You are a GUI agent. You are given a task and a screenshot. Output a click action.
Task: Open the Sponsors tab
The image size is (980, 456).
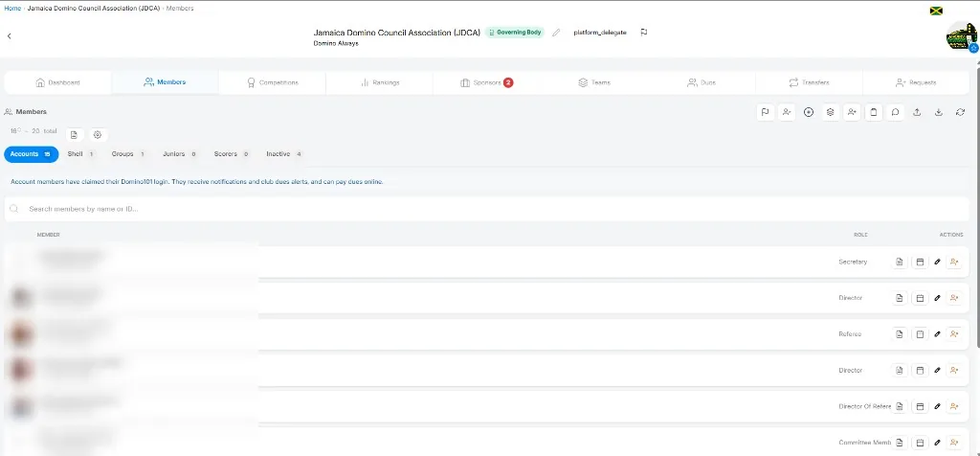[x=486, y=82]
